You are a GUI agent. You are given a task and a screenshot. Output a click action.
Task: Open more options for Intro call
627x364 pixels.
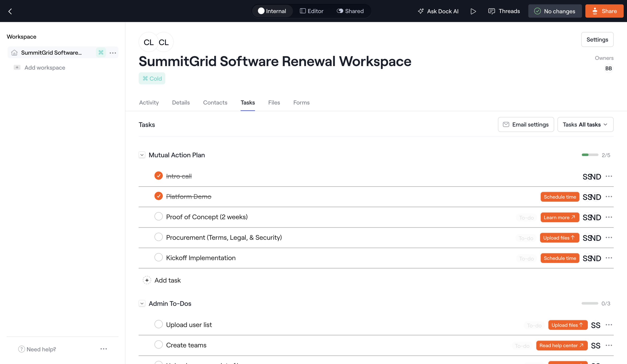(609, 176)
